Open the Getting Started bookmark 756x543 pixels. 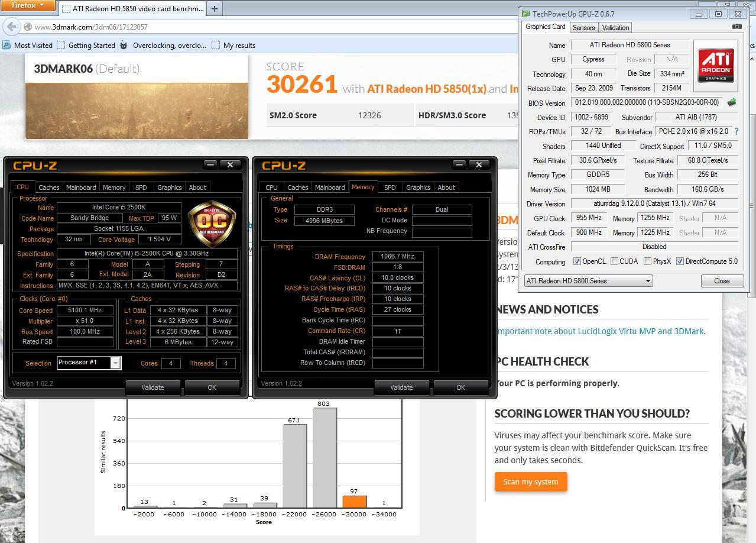coord(86,45)
